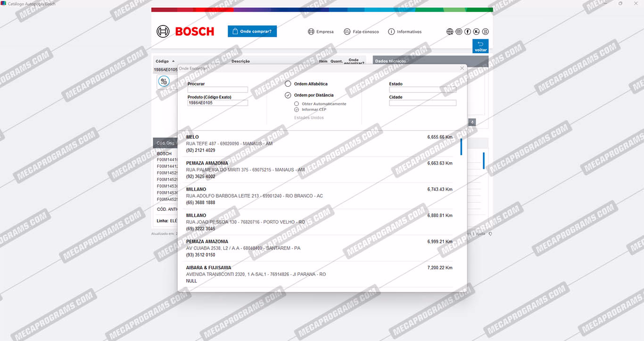Open the Instagram social icon
The image size is (644, 341).
[459, 32]
